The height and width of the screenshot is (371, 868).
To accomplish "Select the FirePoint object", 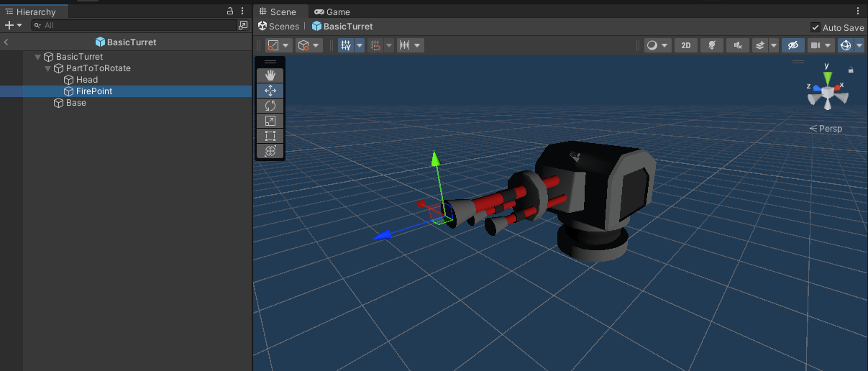I will click(94, 91).
